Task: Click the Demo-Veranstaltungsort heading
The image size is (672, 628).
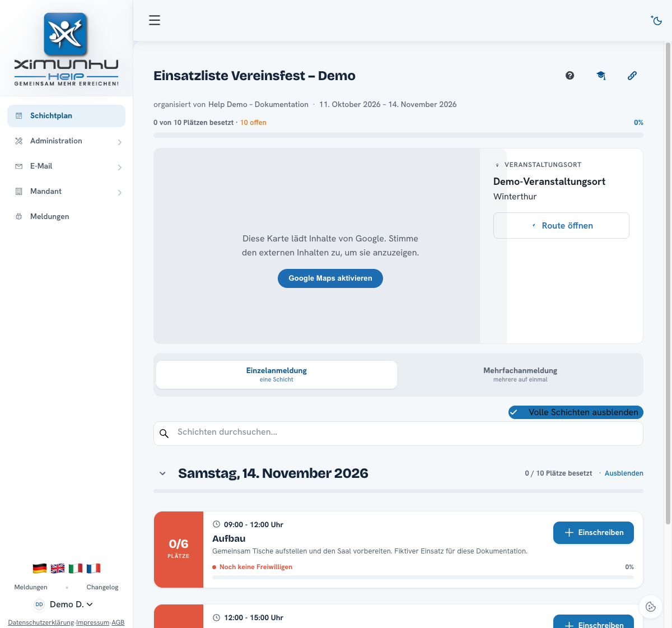Action: (549, 182)
